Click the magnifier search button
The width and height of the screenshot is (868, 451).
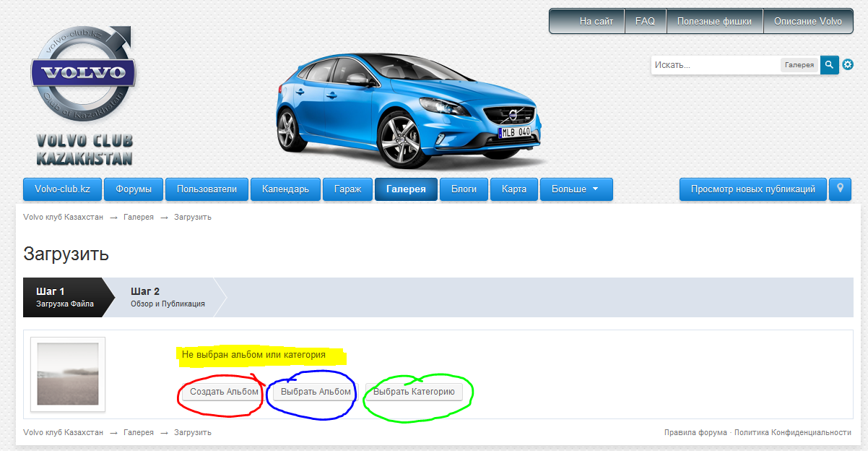[829, 65]
